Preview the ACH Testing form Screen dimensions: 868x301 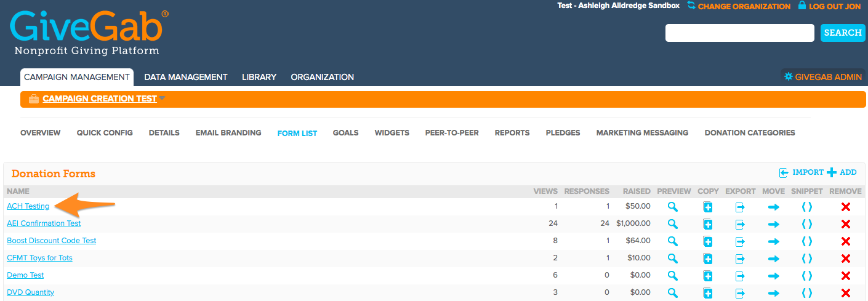[673, 207]
